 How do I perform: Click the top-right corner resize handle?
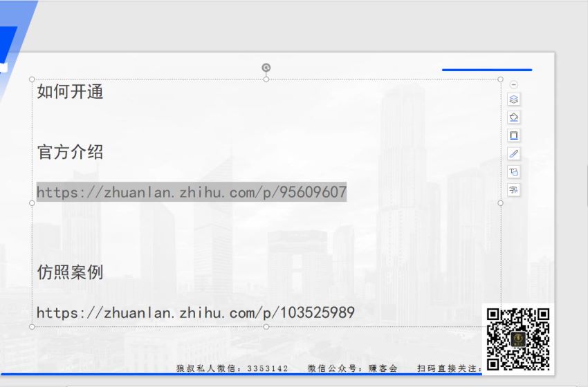[500, 79]
